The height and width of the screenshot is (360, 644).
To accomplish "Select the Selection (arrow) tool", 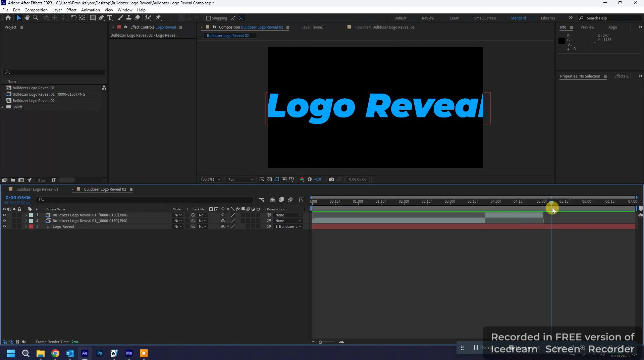I will click(19, 18).
